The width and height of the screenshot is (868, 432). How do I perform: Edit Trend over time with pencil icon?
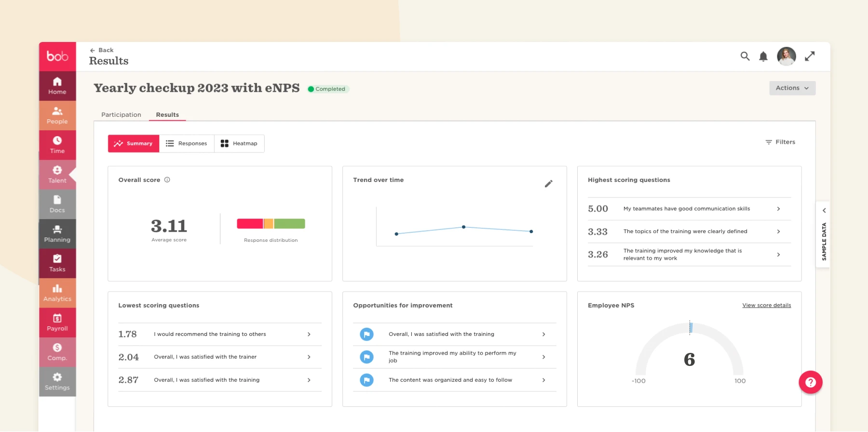(549, 184)
